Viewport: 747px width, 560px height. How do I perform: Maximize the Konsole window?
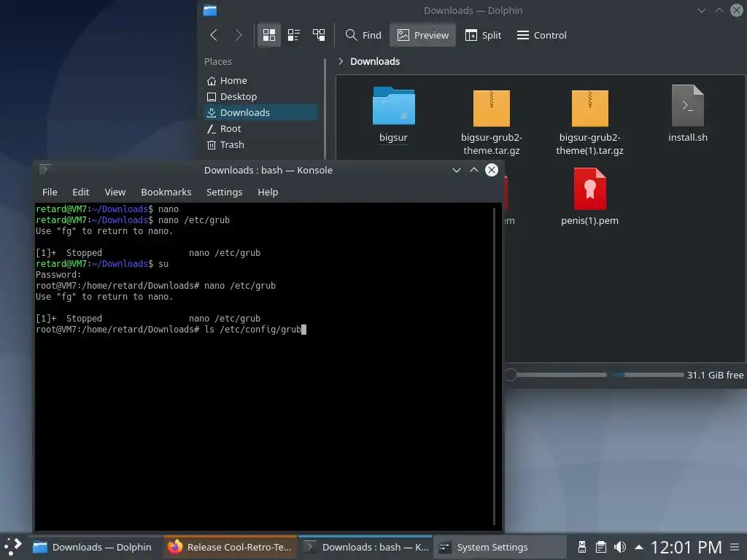click(x=474, y=170)
